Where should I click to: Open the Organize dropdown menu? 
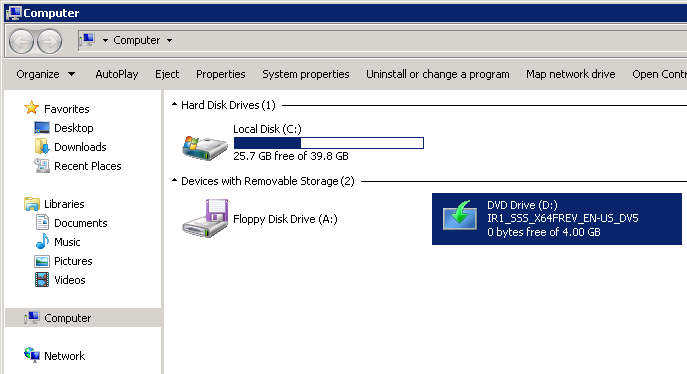tap(46, 74)
